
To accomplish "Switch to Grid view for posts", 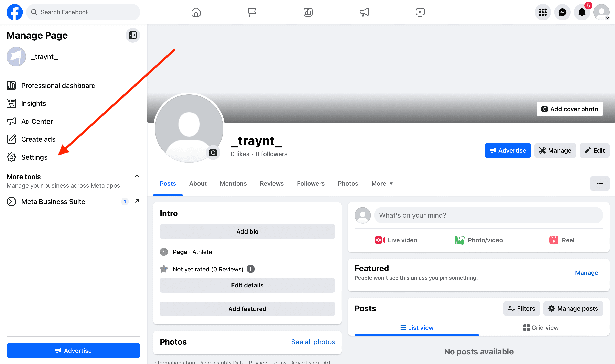I will [541, 327].
